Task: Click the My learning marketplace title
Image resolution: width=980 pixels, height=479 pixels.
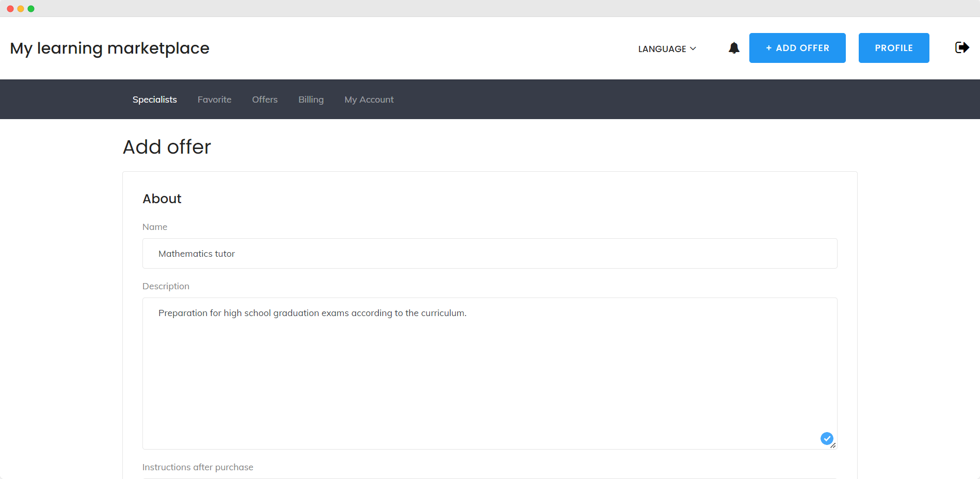Action: tap(110, 48)
